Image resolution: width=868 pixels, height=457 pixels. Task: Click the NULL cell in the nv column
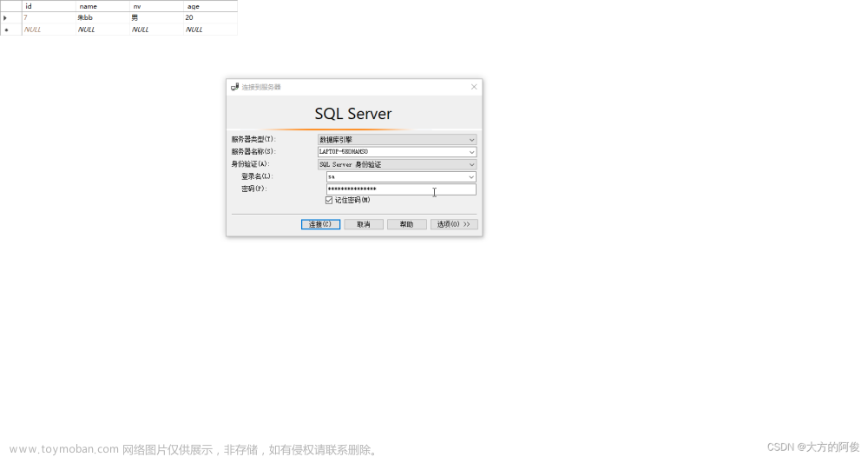(156, 30)
